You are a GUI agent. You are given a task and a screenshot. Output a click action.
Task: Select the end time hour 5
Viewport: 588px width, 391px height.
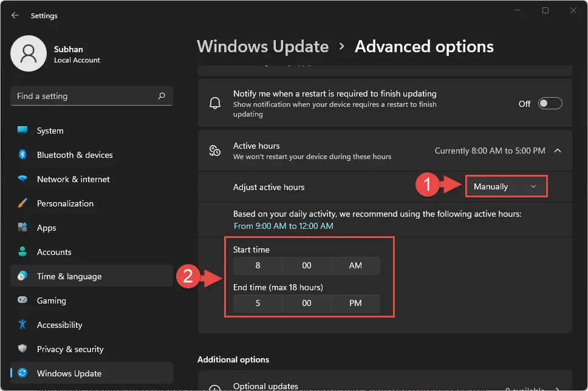click(258, 304)
